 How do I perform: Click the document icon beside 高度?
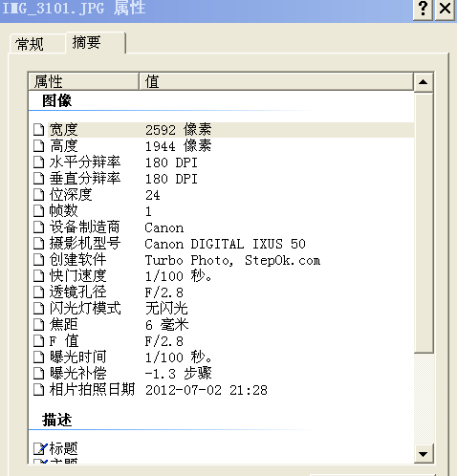[x=39, y=146]
